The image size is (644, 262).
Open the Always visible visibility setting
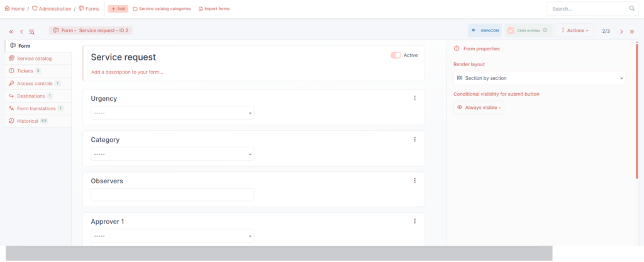coord(479,108)
